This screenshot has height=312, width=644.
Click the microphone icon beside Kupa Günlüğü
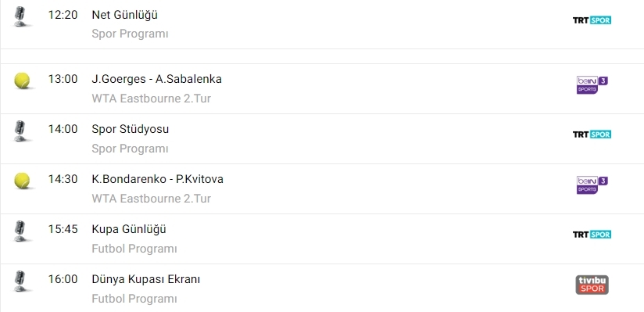20,231
